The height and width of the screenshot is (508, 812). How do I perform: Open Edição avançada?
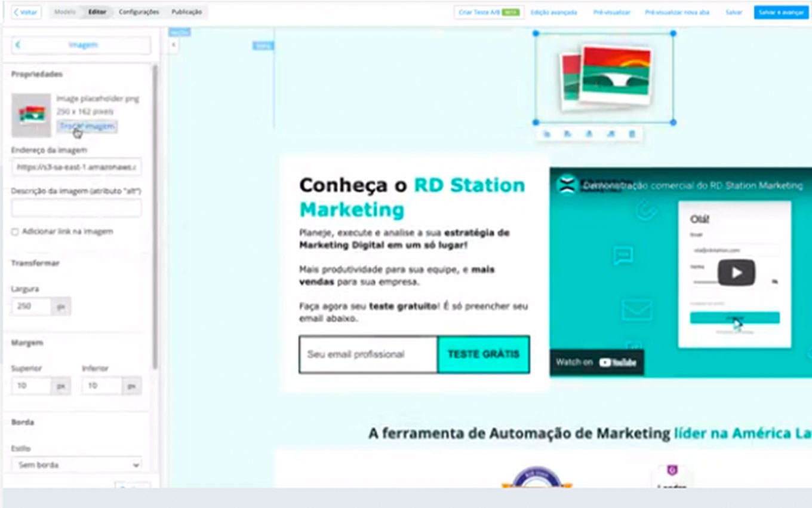click(553, 12)
